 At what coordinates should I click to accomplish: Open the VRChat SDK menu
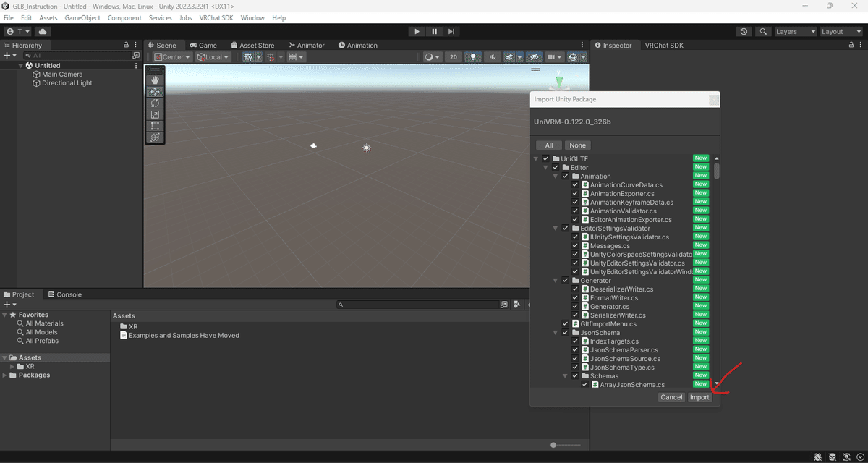click(216, 17)
